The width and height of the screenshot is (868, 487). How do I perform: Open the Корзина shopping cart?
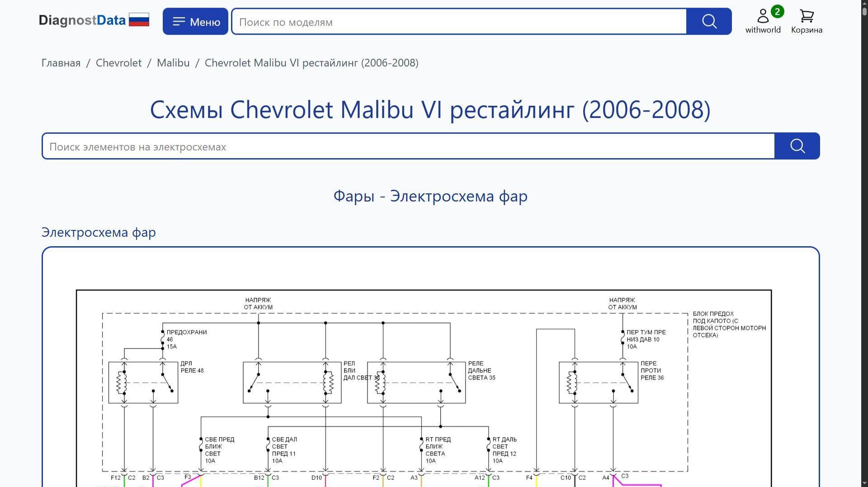[807, 22]
